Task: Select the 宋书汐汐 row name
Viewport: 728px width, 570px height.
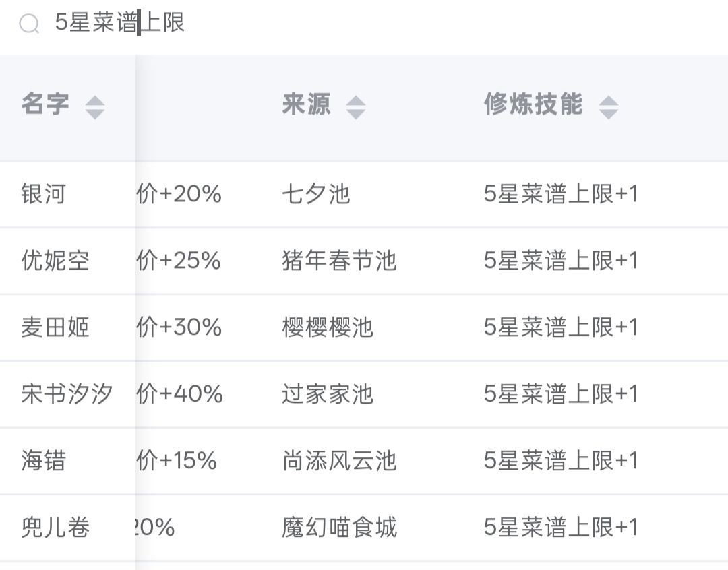Action: [x=67, y=394]
